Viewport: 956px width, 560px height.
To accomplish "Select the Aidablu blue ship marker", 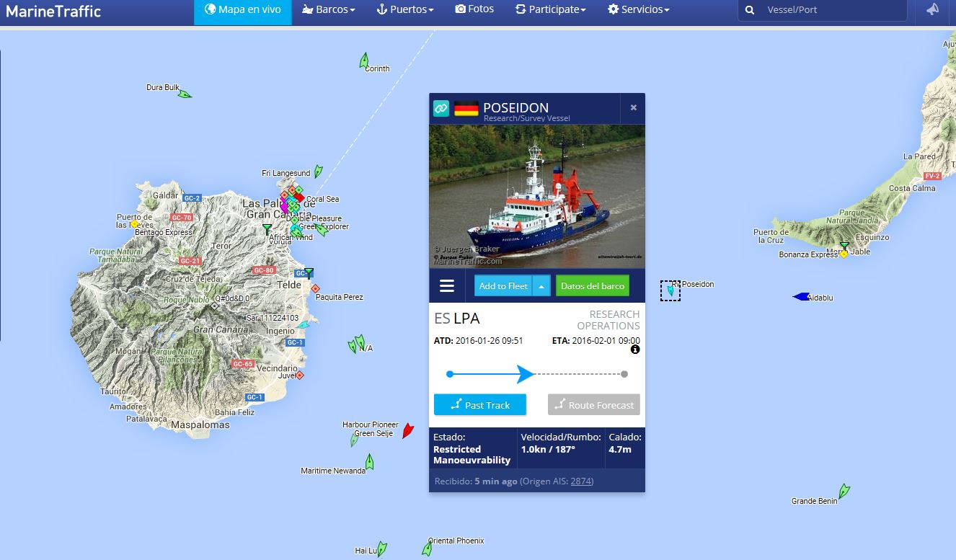I will [800, 297].
